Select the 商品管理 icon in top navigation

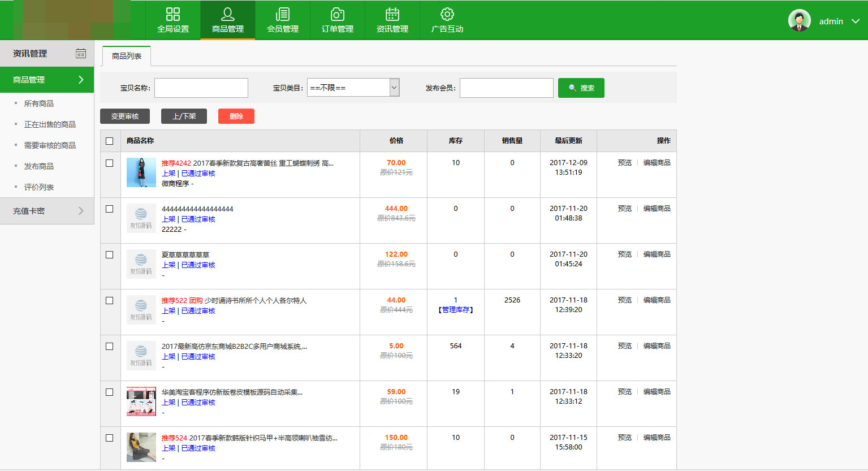228,14
